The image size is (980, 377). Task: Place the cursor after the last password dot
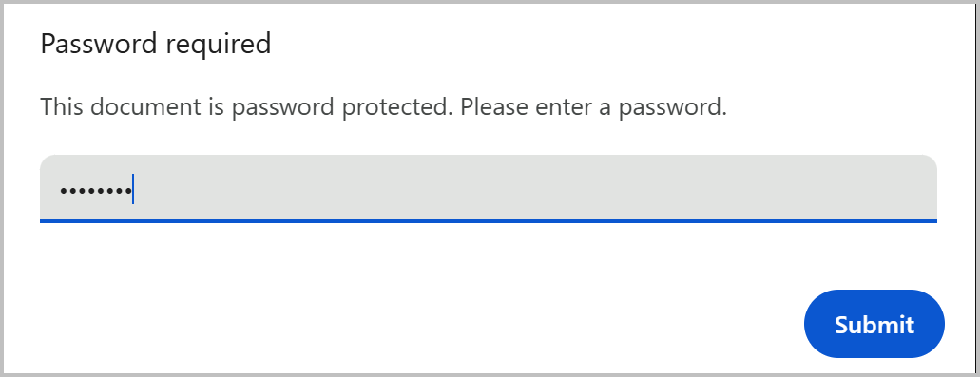click(132, 190)
